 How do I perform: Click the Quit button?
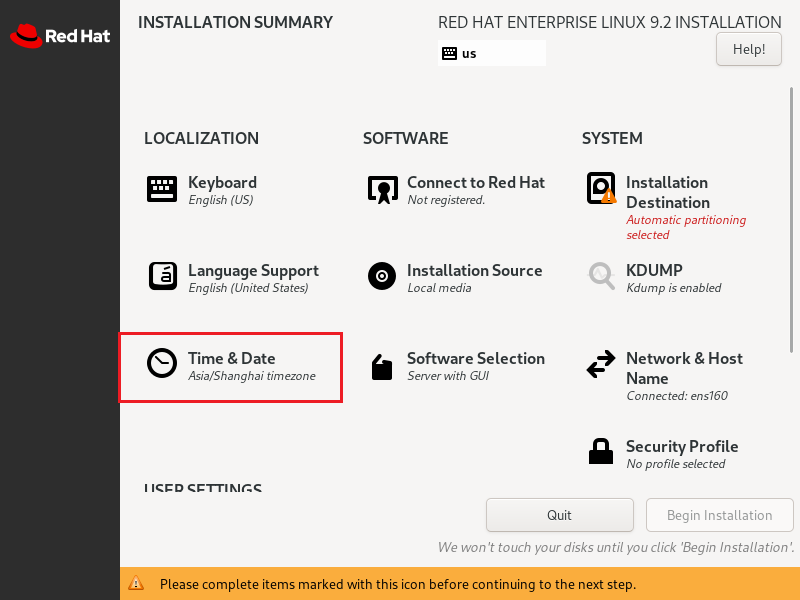560,515
